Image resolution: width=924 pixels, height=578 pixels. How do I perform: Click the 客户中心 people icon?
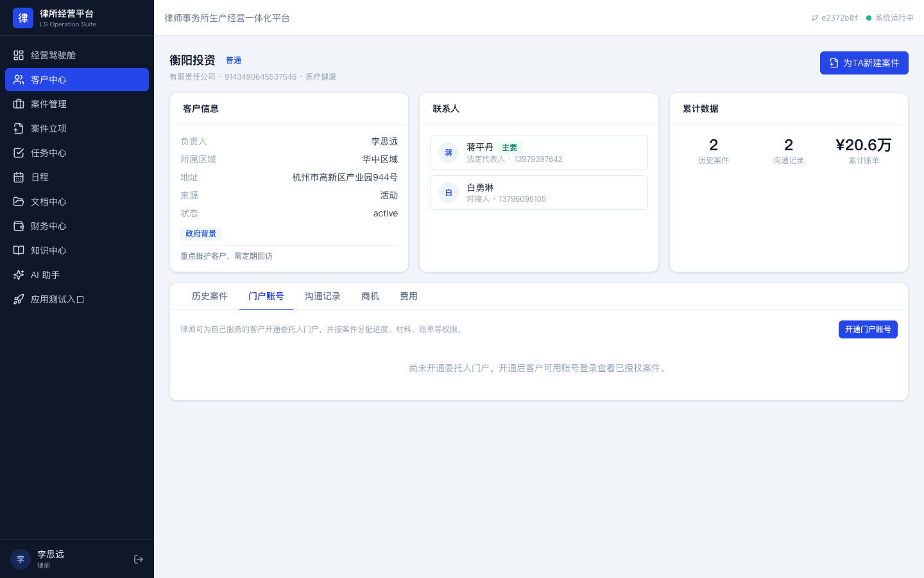pos(19,80)
